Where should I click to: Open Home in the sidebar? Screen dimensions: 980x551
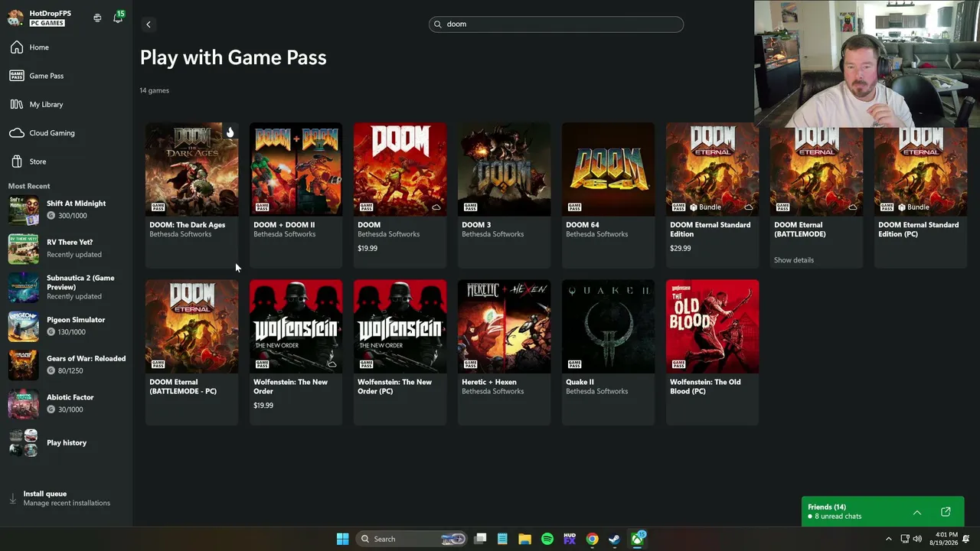(x=66, y=47)
